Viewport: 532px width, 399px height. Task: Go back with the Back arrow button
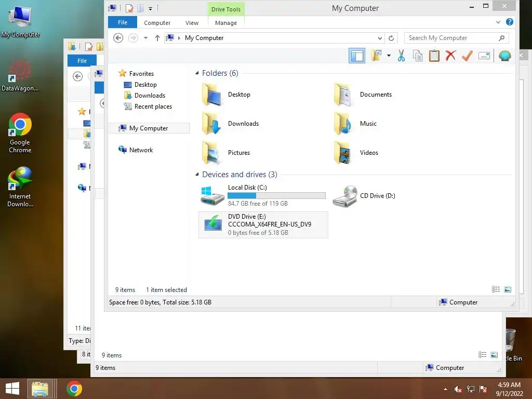coord(118,38)
